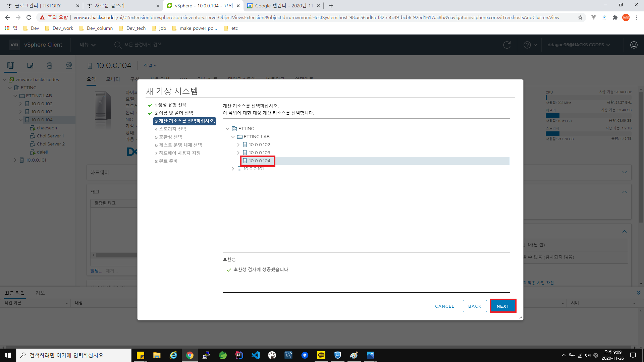The width and height of the screenshot is (644, 362).
Task: Switch to the 모니터 tab
Action: click(x=113, y=79)
